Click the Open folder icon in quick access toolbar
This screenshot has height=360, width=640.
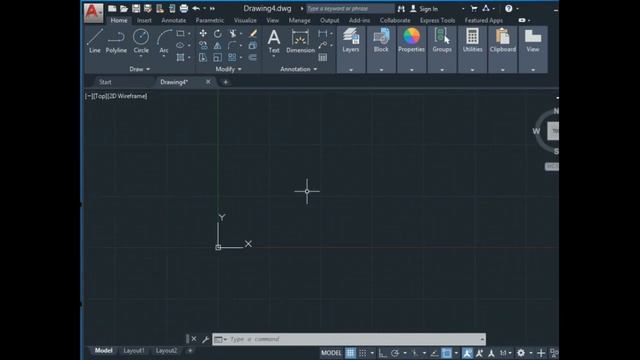click(124, 8)
